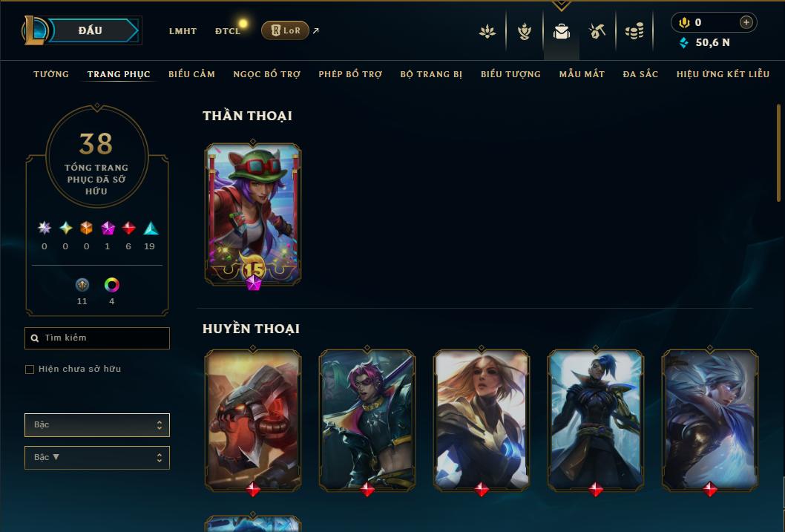Screen dimensions: 785x532
Task: Select the Teemo skin thumbnail under THẦN THOẠI
Action: coord(253,214)
